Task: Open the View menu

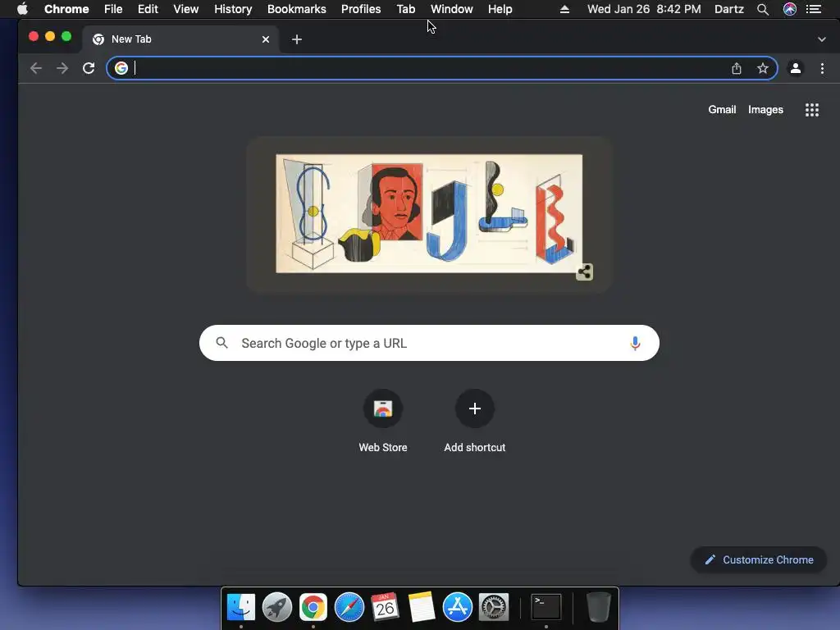Action: (x=186, y=9)
